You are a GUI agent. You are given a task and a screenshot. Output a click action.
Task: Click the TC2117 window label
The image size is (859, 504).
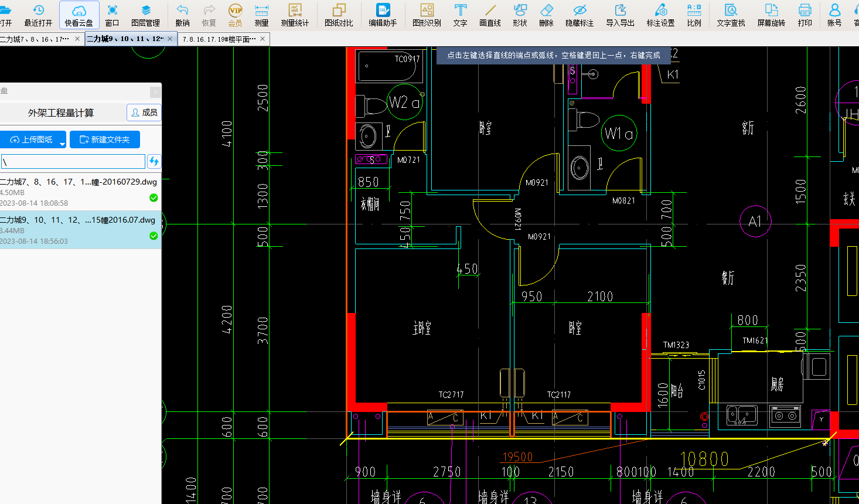pos(558,395)
